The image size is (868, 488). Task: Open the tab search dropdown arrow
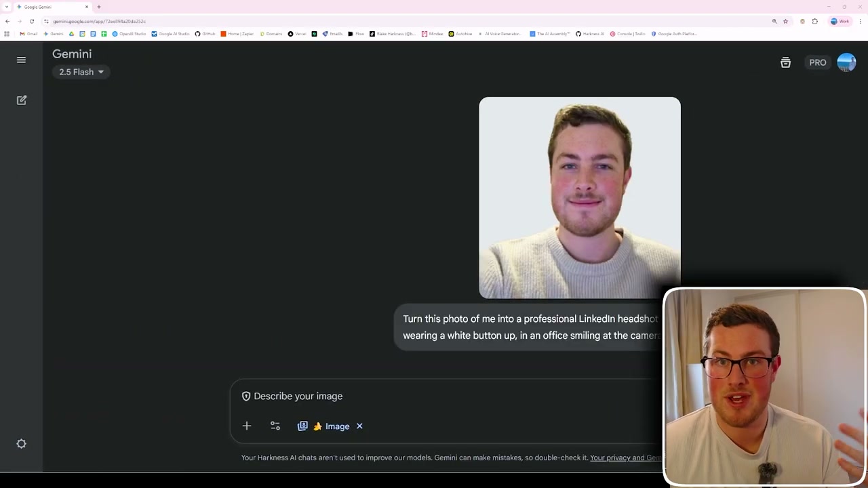click(x=6, y=7)
